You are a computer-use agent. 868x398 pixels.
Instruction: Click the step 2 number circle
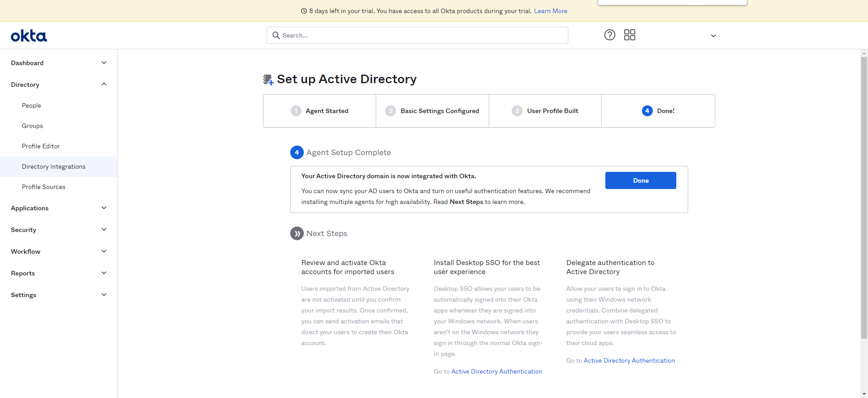[x=391, y=111]
